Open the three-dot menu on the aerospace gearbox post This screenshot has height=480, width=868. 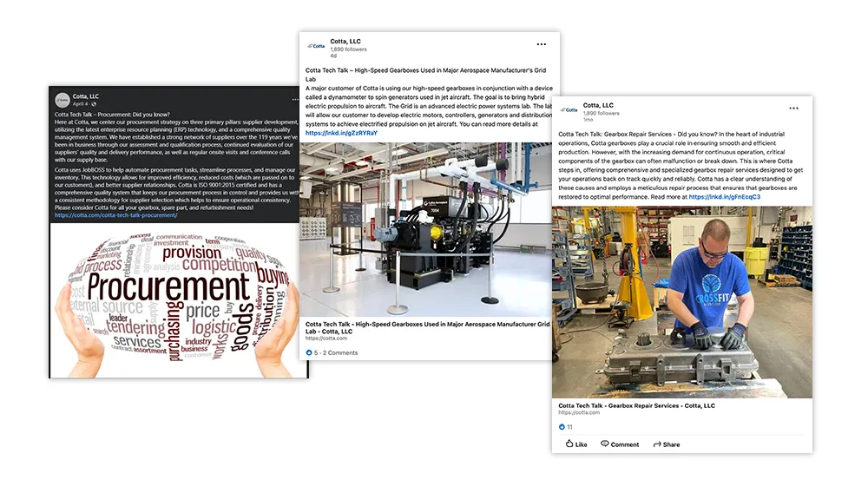tap(541, 44)
